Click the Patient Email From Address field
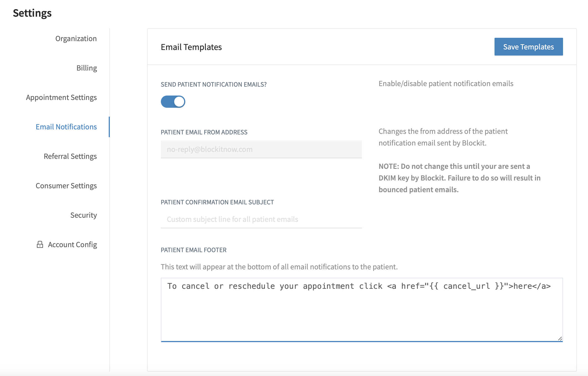Viewport: 588px width, 376px height. pos(261,149)
